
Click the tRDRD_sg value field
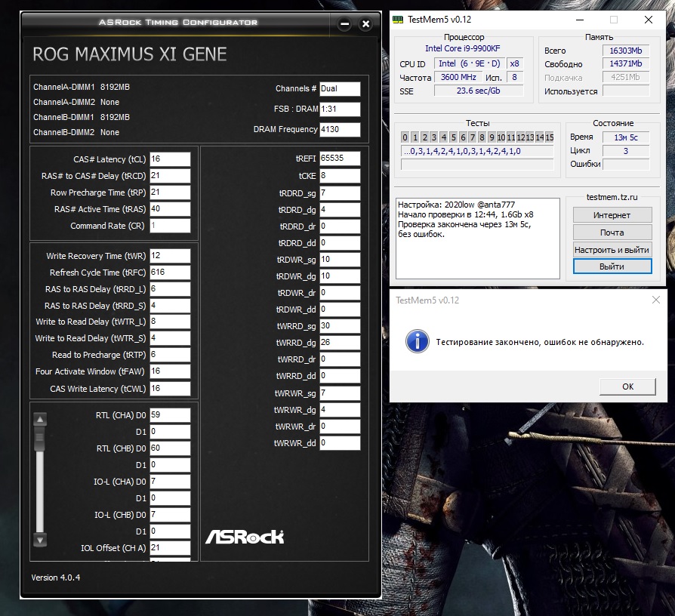click(340, 193)
